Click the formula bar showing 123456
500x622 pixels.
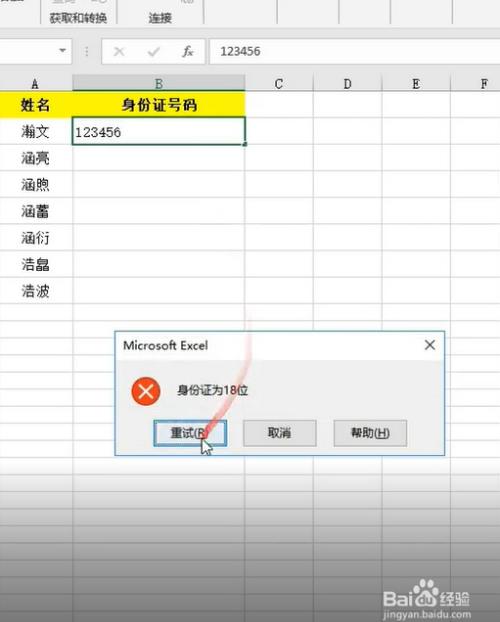(x=354, y=51)
